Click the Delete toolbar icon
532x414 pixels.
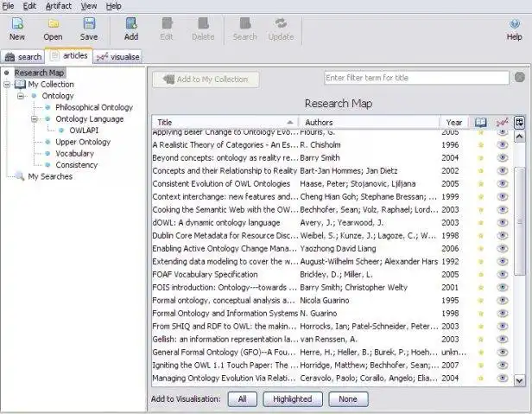pos(203,24)
